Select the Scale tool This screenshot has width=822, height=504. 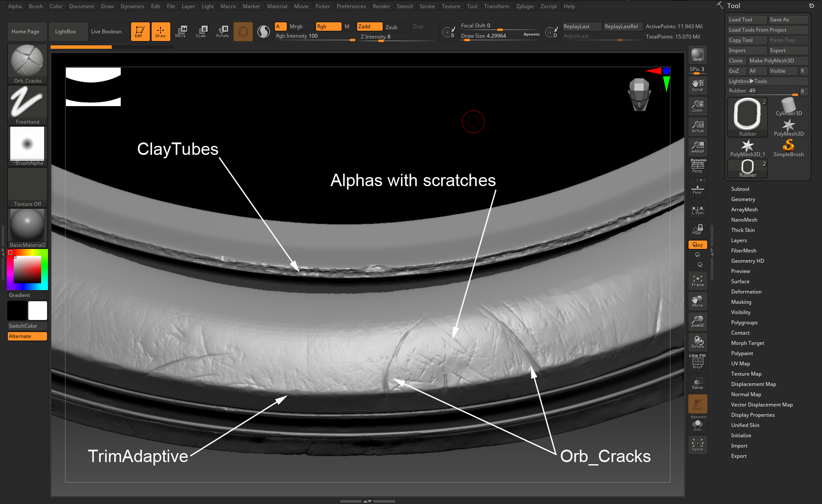point(201,31)
